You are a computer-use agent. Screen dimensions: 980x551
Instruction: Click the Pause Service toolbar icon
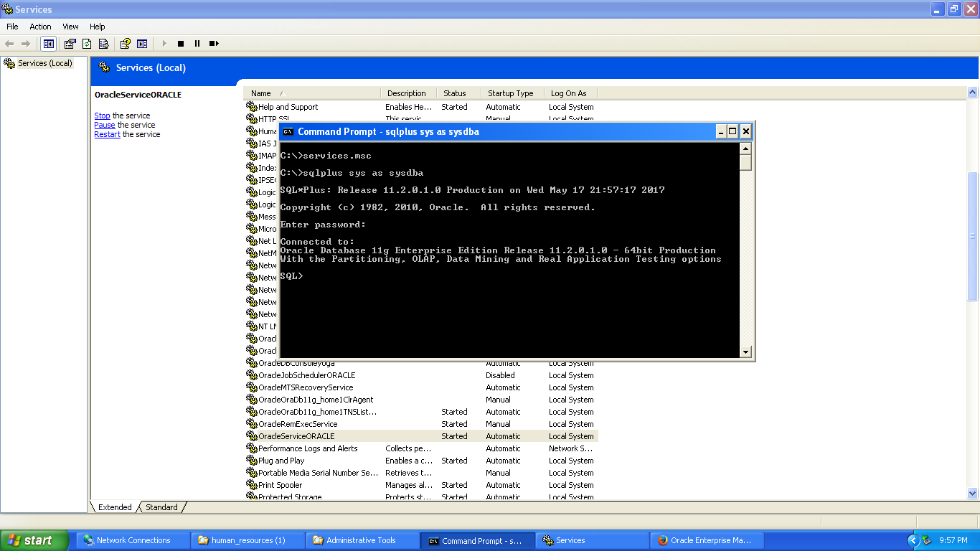197,44
